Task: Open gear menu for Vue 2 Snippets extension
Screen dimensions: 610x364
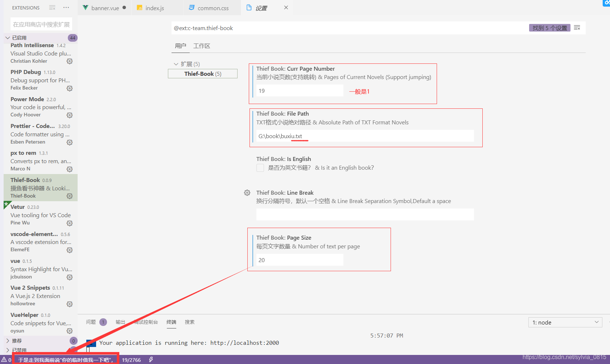Action: (70, 304)
